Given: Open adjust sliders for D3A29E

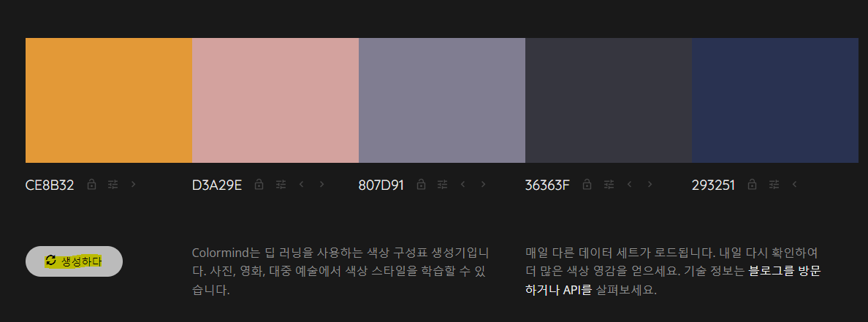Looking at the screenshot, I should tap(281, 185).
